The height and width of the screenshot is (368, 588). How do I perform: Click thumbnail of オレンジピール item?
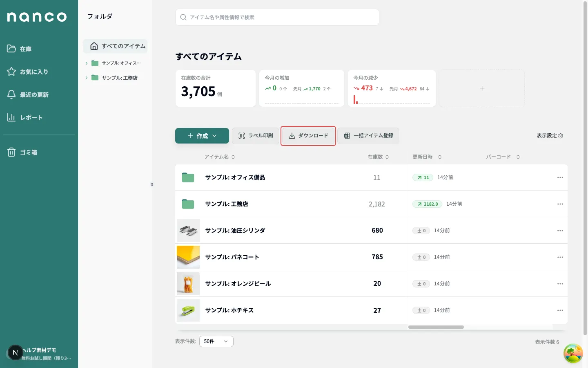(188, 284)
